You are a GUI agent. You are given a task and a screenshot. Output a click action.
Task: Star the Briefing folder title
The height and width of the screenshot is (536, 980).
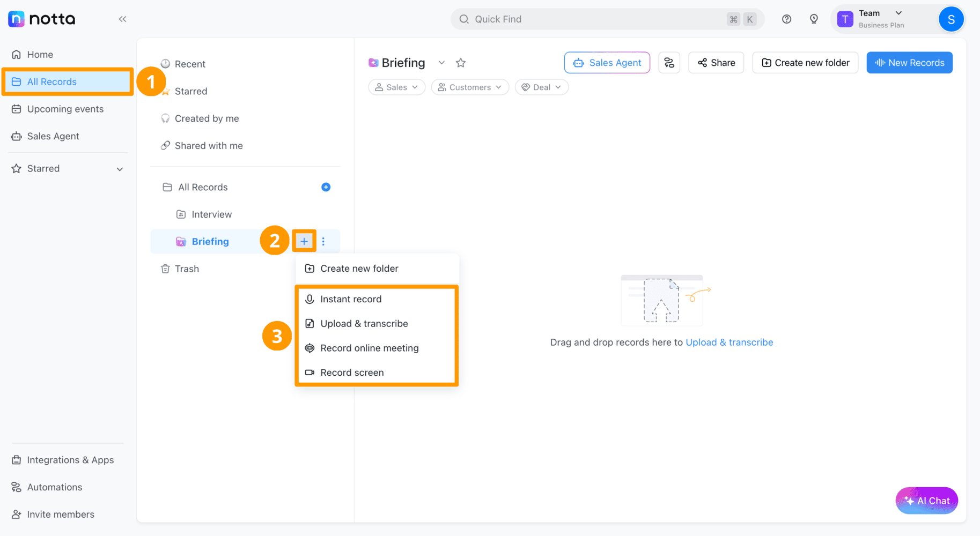(460, 63)
